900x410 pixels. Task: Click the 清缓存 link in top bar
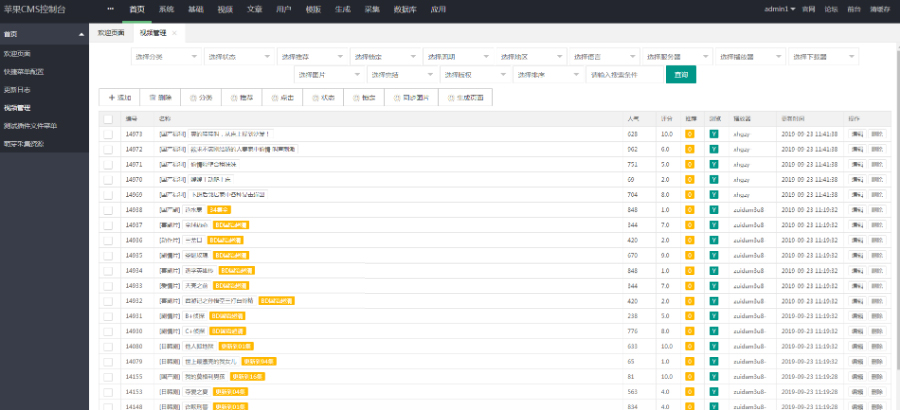[x=879, y=9]
